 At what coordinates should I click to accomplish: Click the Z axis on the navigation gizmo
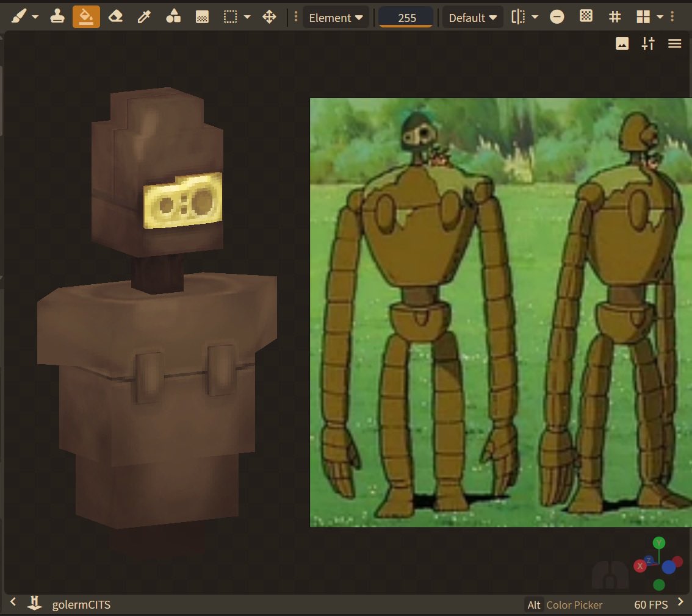tap(649, 560)
